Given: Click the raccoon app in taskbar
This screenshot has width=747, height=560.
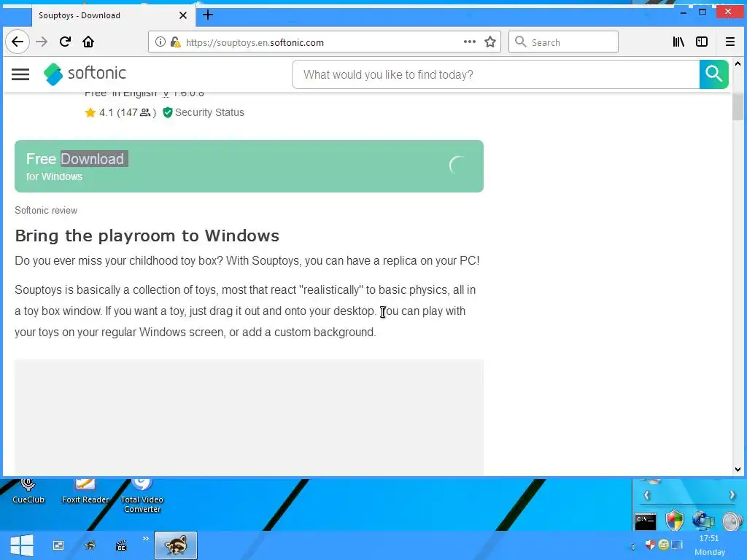Looking at the screenshot, I should click(x=175, y=545).
